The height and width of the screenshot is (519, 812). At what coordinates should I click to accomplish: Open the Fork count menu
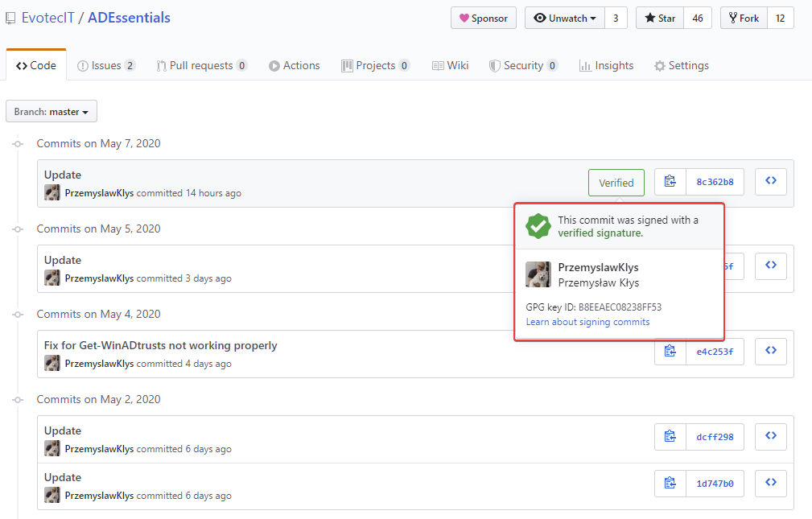pyautogui.click(x=780, y=18)
